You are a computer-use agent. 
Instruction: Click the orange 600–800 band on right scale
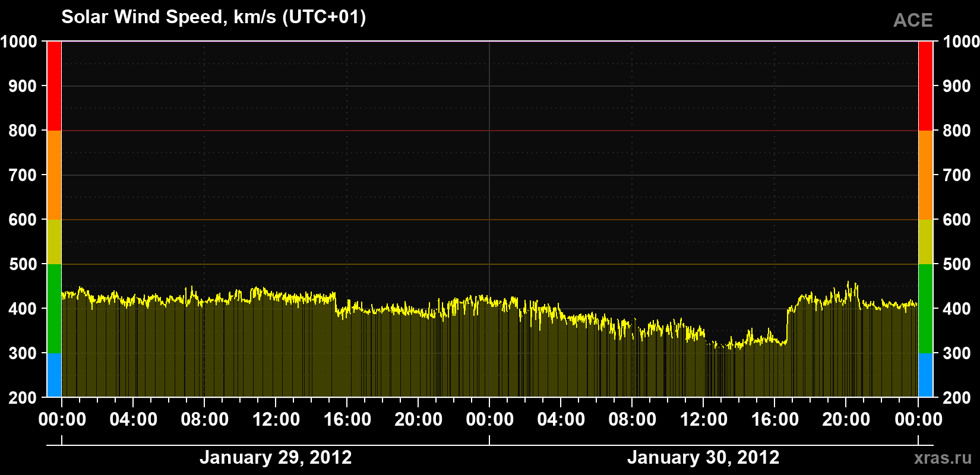point(925,175)
